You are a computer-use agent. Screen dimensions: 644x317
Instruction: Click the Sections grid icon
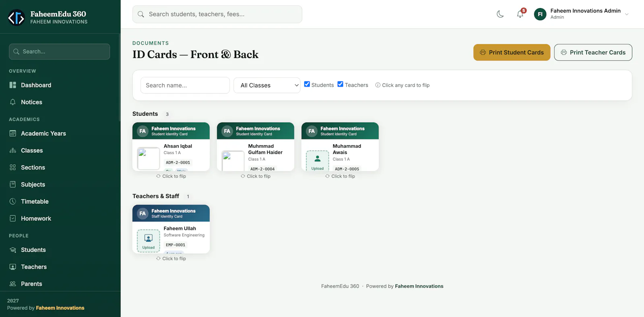[13, 167]
